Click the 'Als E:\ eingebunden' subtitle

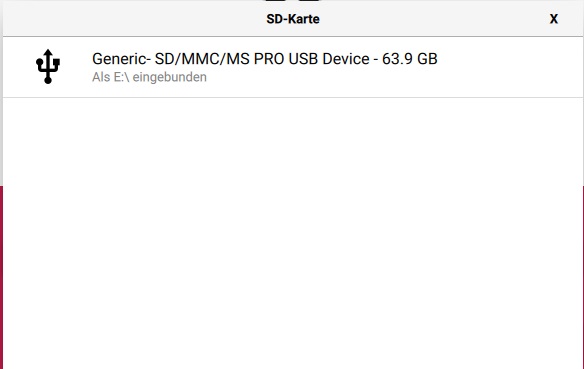click(x=149, y=77)
